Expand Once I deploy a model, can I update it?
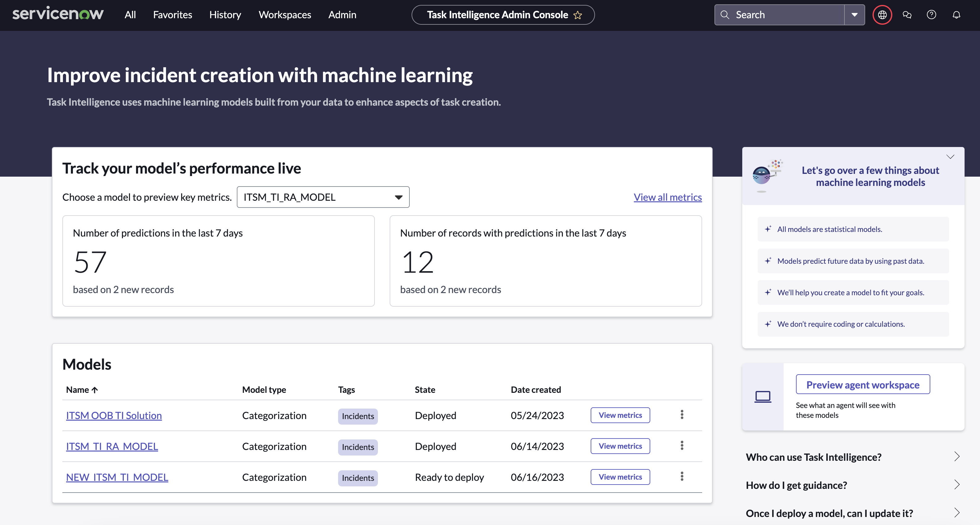980x525 pixels. [x=853, y=513]
